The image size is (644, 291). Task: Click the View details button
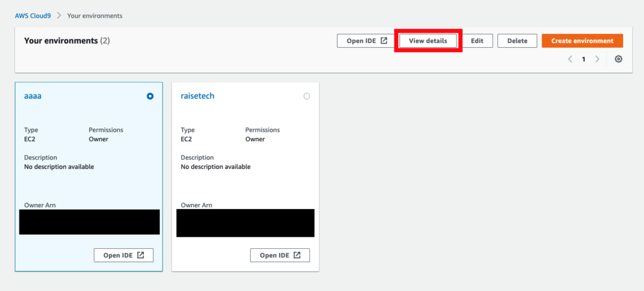(x=428, y=41)
